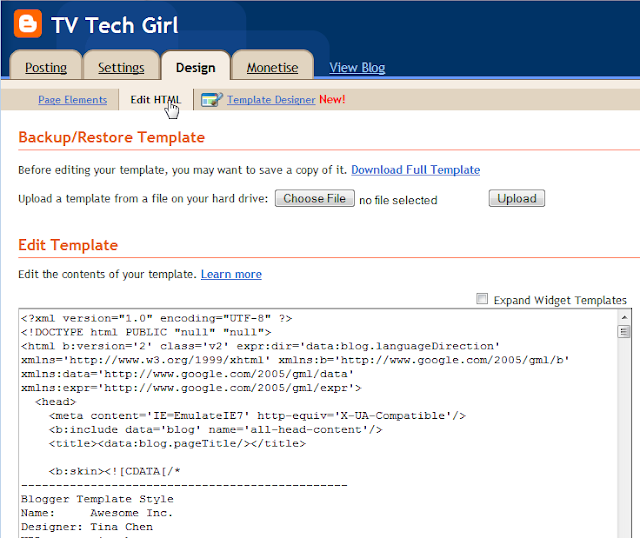Viewport: 640px width, 538px height.
Task: Click the Template Designer paintbrush icon
Action: (211, 100)
